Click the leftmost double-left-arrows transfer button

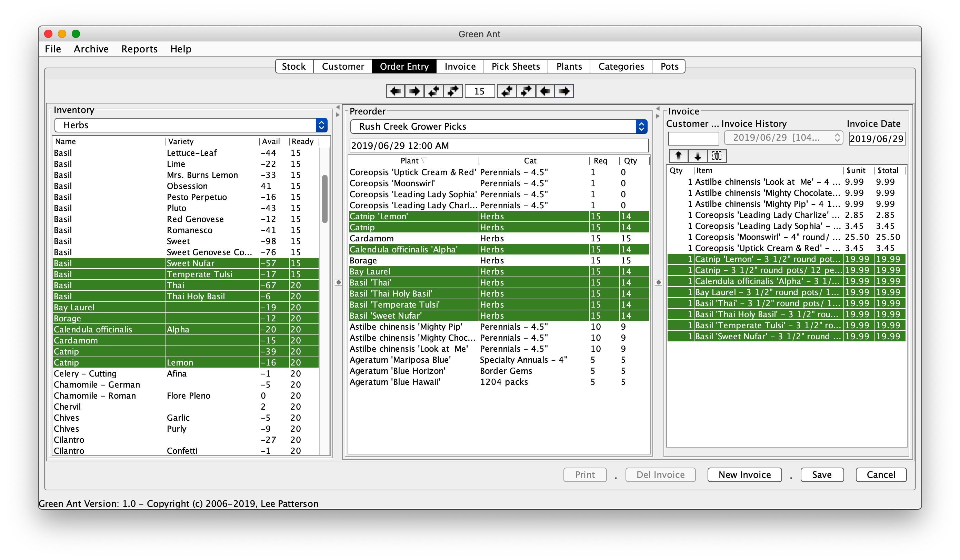tap(433, 91)
